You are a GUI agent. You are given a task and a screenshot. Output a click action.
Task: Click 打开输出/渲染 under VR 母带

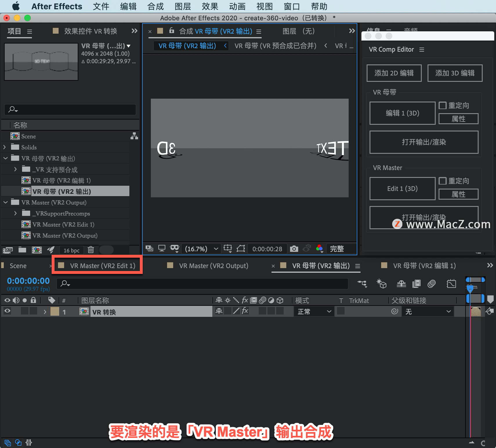coord(424,142)
